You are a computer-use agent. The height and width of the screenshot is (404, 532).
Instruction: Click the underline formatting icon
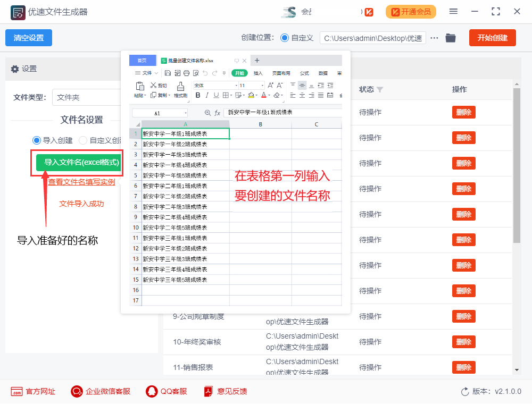pyautogui.click(x=217, y=96)
